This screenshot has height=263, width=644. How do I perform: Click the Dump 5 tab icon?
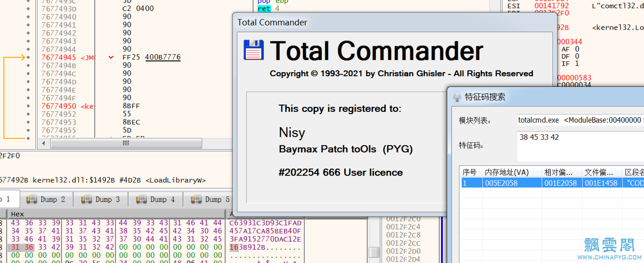[196, 199]
